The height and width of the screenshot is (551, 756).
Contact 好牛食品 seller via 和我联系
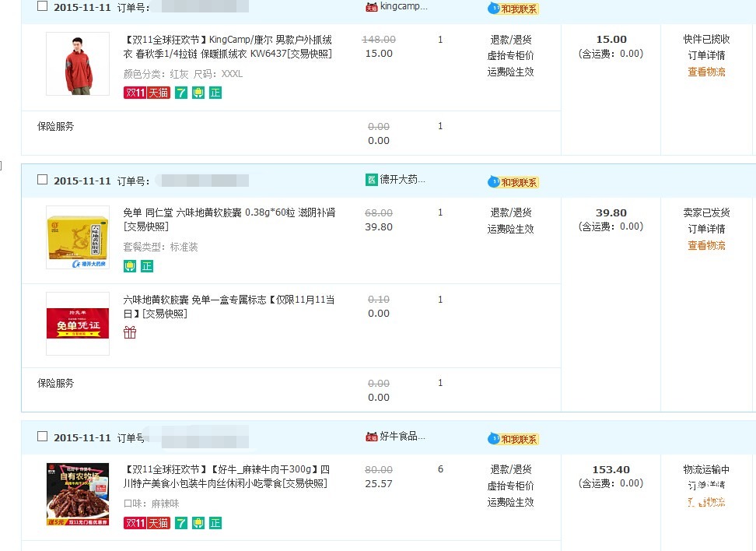tap(513, 439)
